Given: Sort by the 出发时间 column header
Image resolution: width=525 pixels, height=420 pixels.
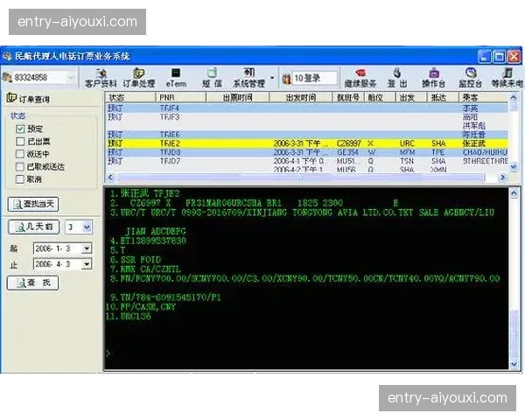Looking at the screenshot, I should coord(301,97).
